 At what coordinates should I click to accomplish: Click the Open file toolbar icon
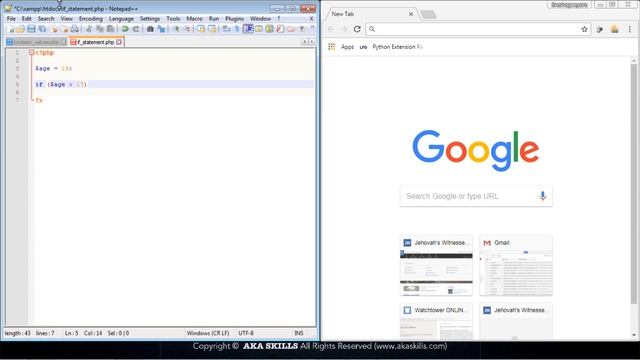[x=20, y=29]
